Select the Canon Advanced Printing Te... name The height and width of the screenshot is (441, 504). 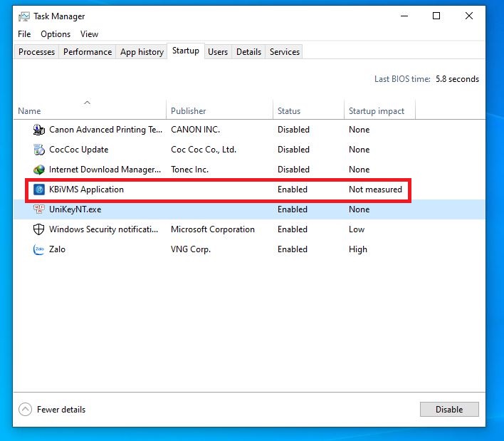pyautogui.click(x=106, y=130)
